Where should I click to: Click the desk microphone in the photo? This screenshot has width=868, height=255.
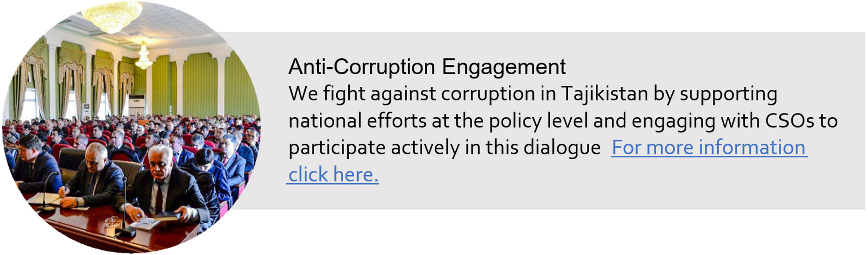[124, 209]
